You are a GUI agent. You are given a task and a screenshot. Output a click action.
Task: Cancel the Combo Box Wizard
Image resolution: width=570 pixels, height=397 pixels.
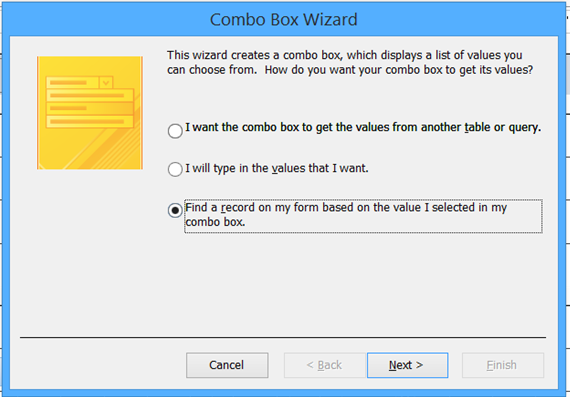click(x=227, y=365)
